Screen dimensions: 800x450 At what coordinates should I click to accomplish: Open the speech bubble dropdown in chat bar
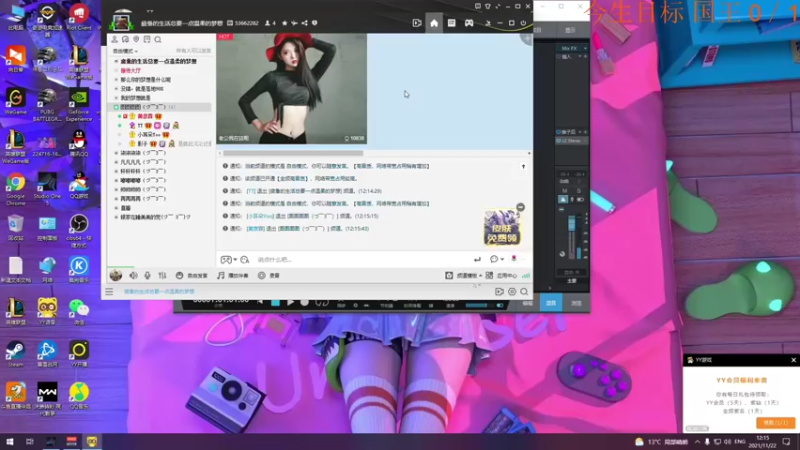click(496, 260)
